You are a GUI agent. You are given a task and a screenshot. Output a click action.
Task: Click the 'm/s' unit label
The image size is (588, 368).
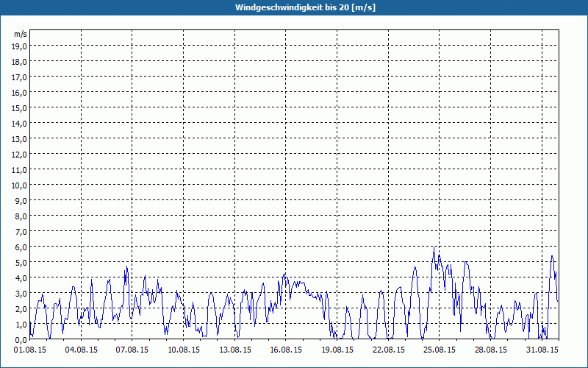[21, 34]
